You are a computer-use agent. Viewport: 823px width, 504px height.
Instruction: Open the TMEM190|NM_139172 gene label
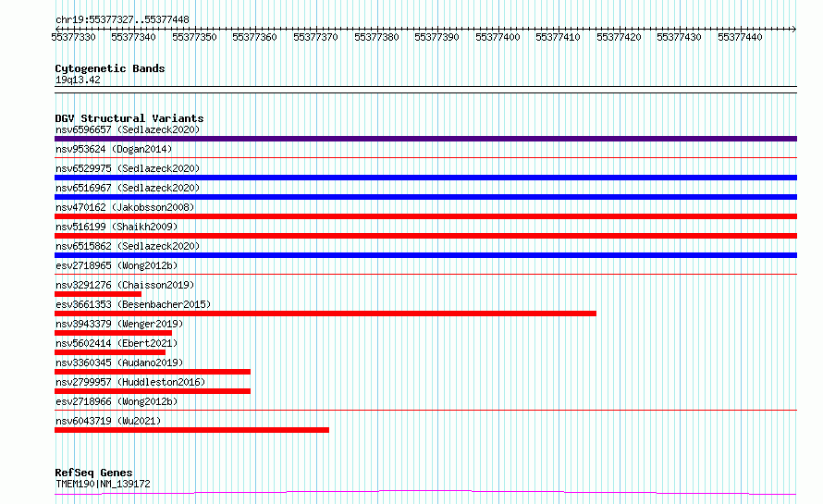click(x=103, y=484)
